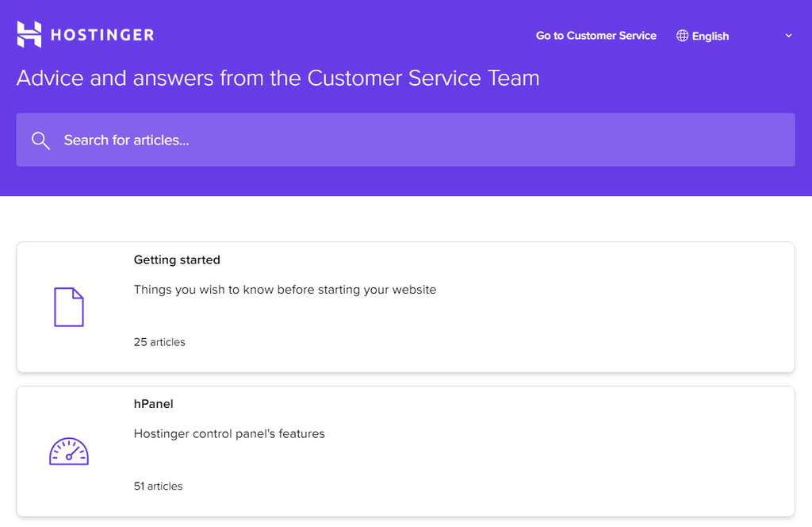Click the globe language icon

tap(682, 36)
